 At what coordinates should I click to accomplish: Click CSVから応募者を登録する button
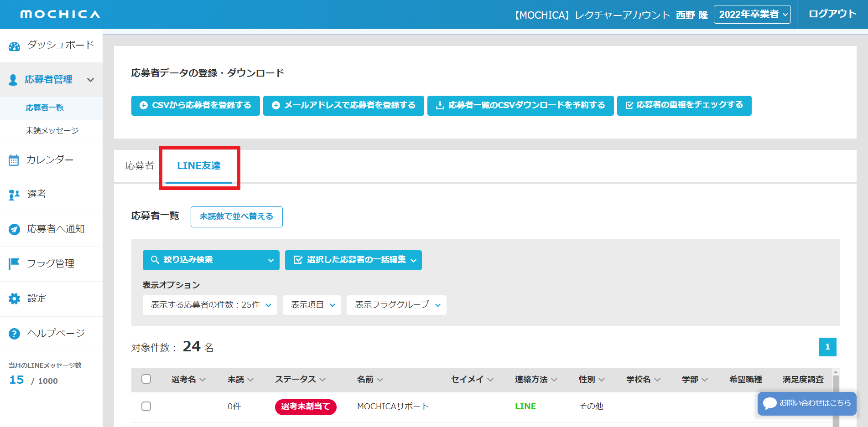coord(195,105)
